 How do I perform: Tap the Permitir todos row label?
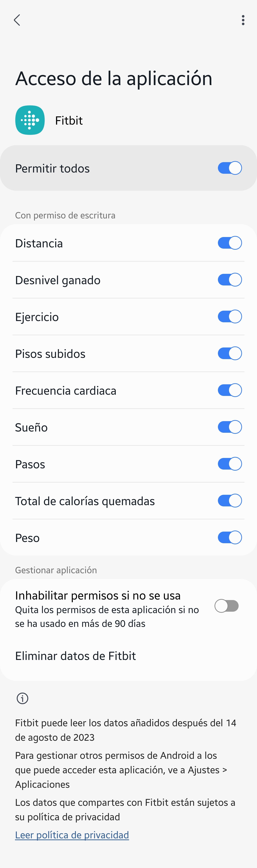click(52, 169)
